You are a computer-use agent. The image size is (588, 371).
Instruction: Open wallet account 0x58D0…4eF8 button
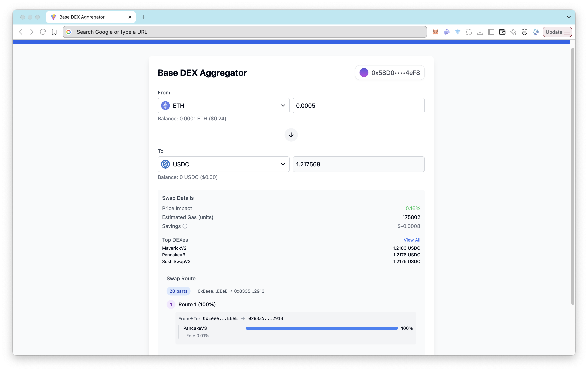[x=390, y=73]
